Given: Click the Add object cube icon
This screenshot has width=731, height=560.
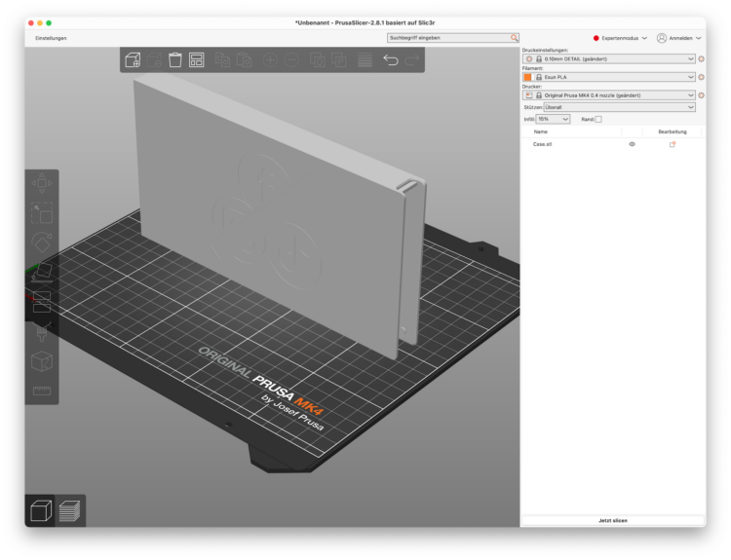Looking at the screenshot, I should [134, 60].
